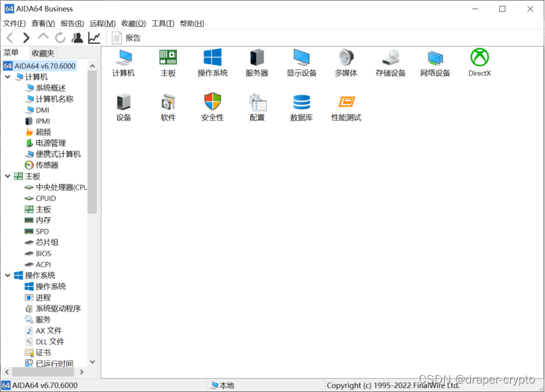Open the 配置 configuration icon
The width and height of the screenshot is (545, 392).
pos(257,107)
